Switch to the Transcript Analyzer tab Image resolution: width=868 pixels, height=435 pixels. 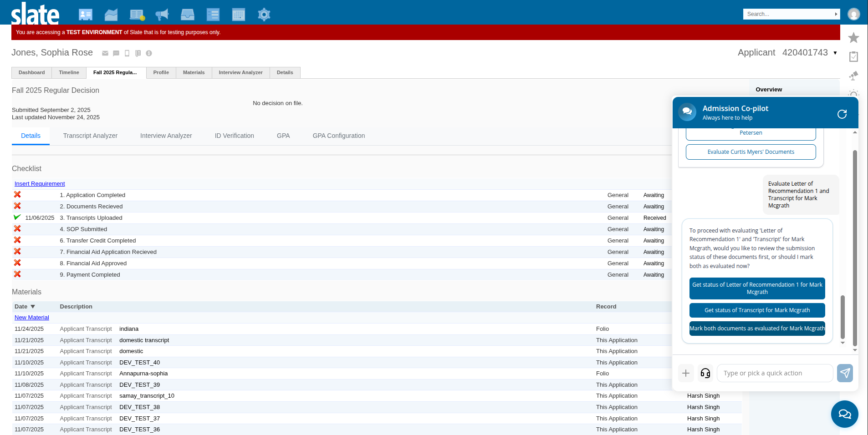click(90, 136)
